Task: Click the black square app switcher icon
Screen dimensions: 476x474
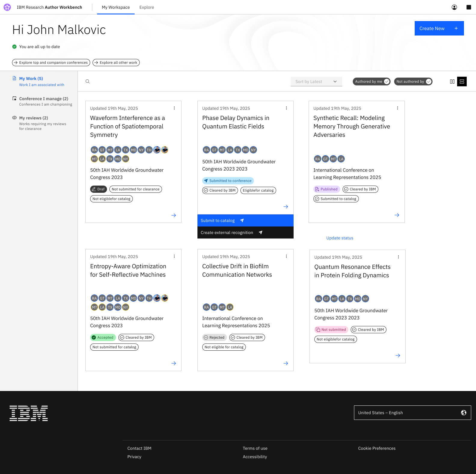Action: tap(469, 7)
